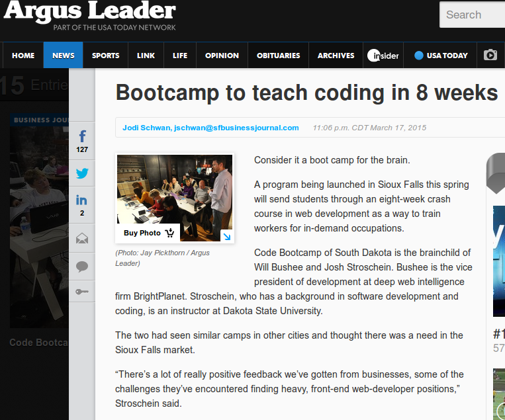Tweet this article via Twitter icon
Viewport: 505px width, 420px height.
point(82,173)
